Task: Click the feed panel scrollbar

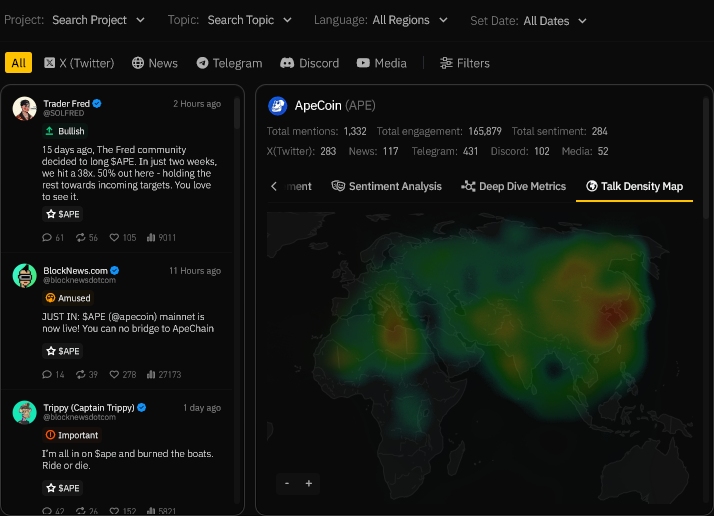Action: [237, 114]
